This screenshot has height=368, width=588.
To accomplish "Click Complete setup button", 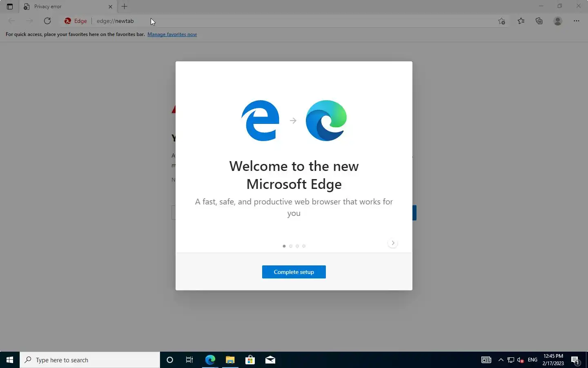I will 294,272.
